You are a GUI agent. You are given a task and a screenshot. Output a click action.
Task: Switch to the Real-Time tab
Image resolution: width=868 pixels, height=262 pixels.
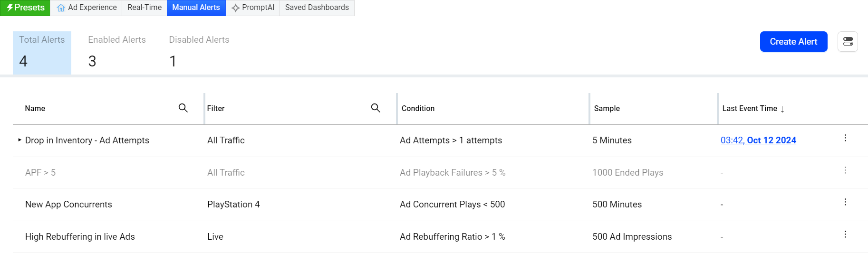pos(145,8)
